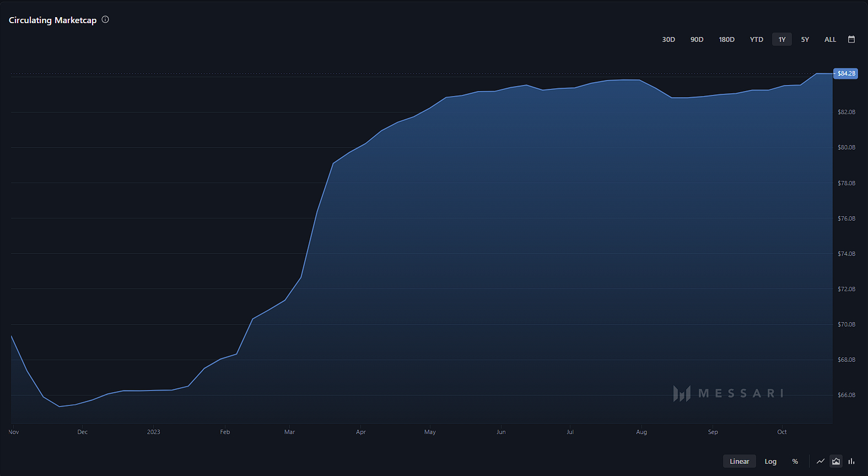Switch to bar chart view icon

(851, 461)
